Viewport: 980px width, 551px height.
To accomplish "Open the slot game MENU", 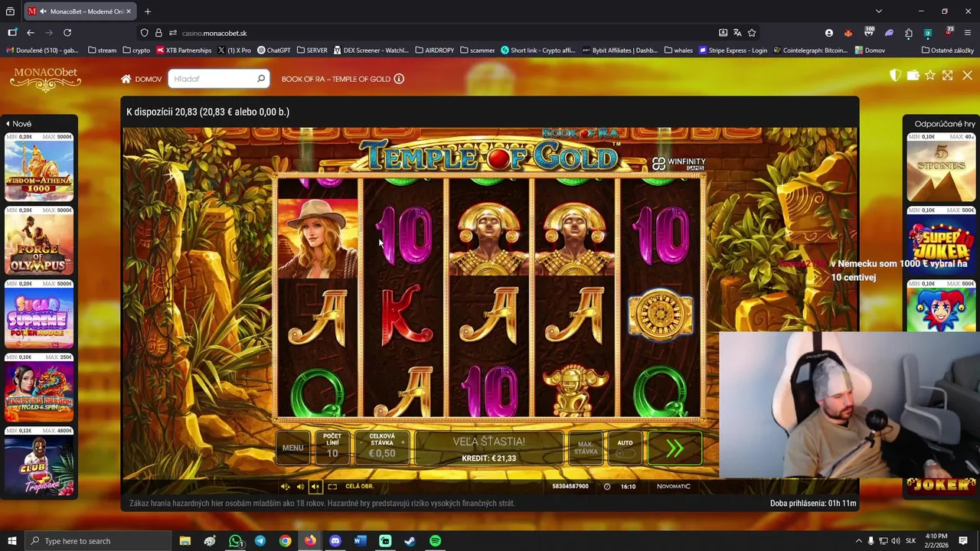I will pos(292,448).
